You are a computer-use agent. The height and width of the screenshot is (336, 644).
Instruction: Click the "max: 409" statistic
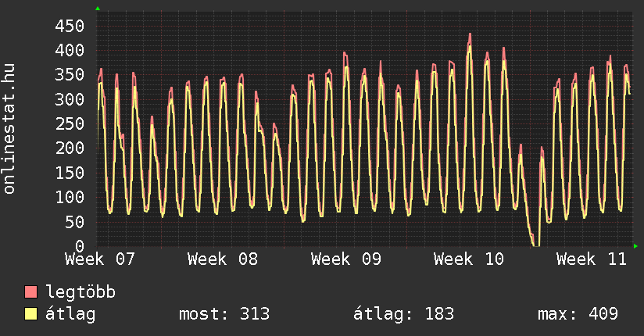578,314
